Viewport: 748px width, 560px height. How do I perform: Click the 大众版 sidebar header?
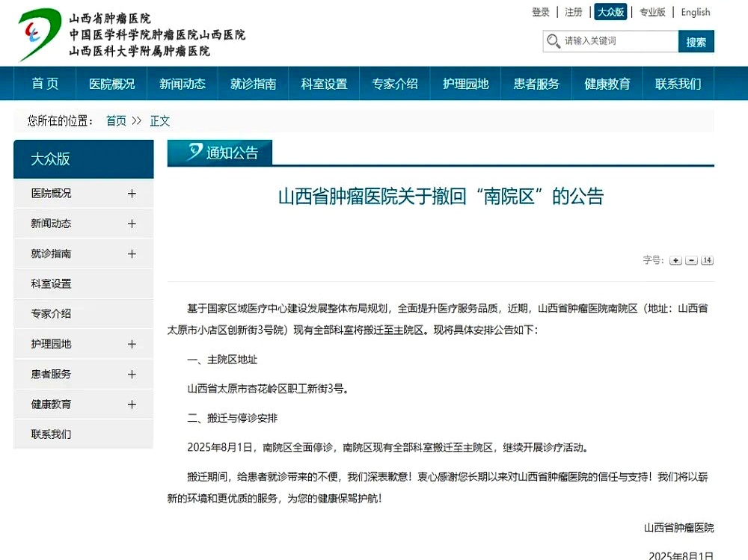point(84,159)
